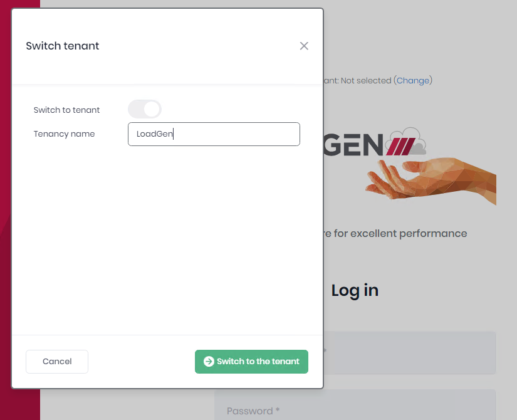The image size is (517, 420).
Task: Click the Switch to the tenant button
Action: [x=251, y=362]
